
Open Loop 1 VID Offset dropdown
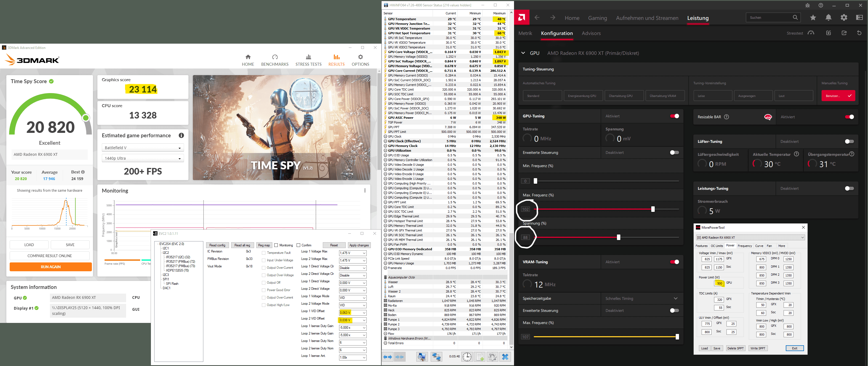point(352,313)
